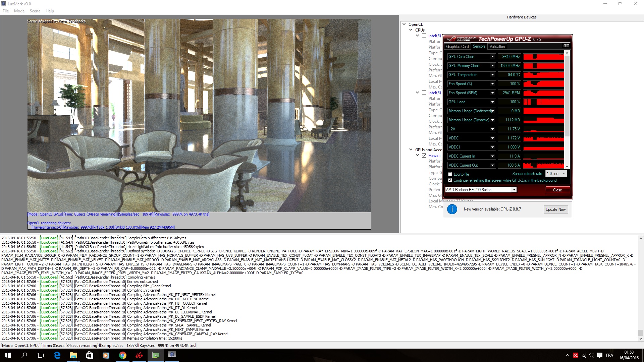
Task: Open Microsoft Edge from the taskbar
Action: tap(57, 355)
